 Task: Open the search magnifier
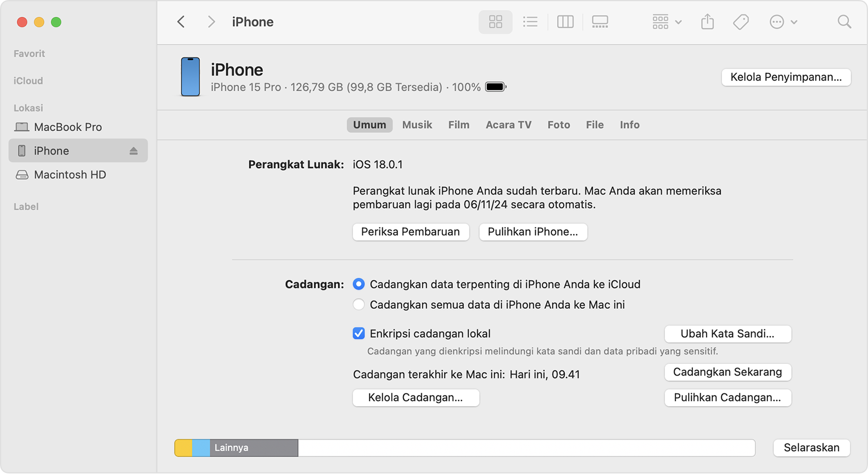[x=844, y=22]
